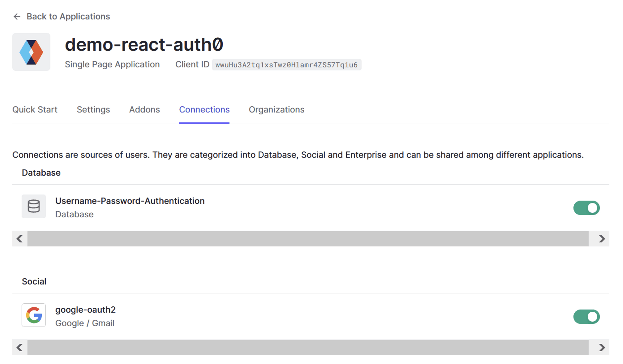Open Username-Password-Authentication connection name

coord(130,201)
